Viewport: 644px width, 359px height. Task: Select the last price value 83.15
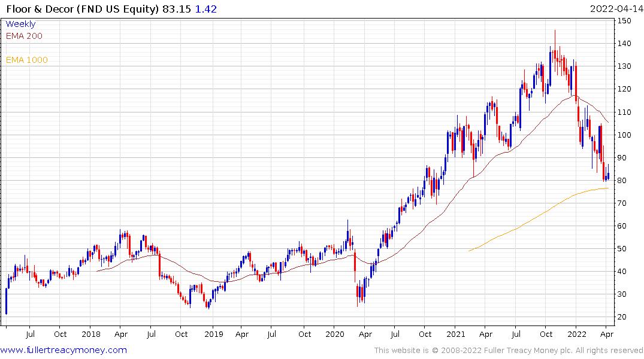coord(177,9)
